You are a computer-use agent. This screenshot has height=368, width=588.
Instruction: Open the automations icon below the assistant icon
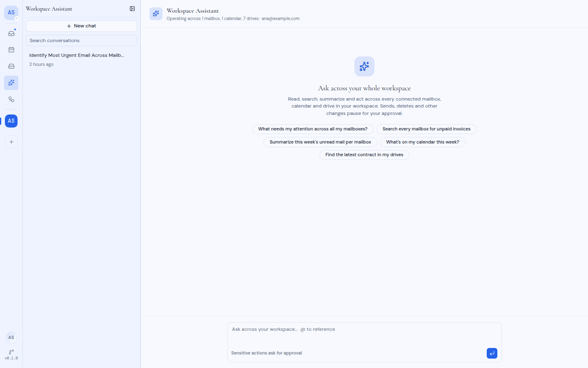(x=11, y=99)
